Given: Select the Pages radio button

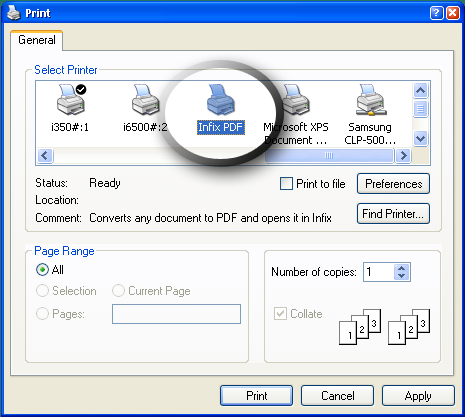Looking at the screenshot, I should tap(42, 314).
